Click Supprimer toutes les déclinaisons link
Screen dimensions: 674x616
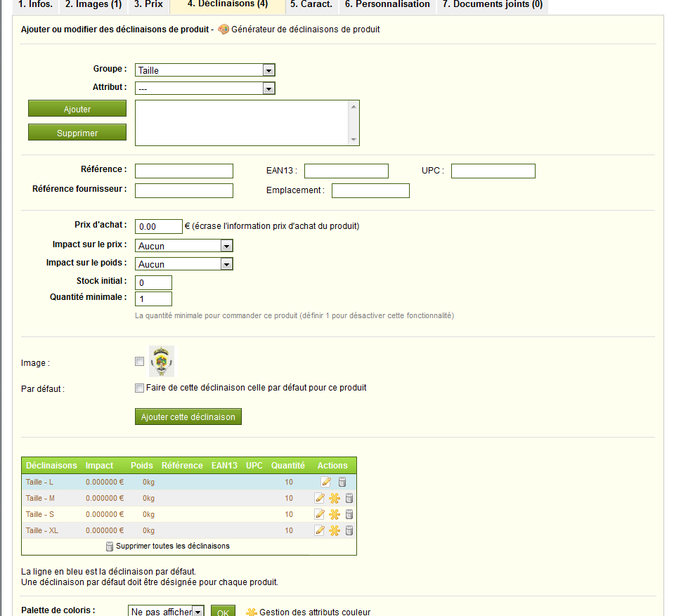[x=173, y=546]
